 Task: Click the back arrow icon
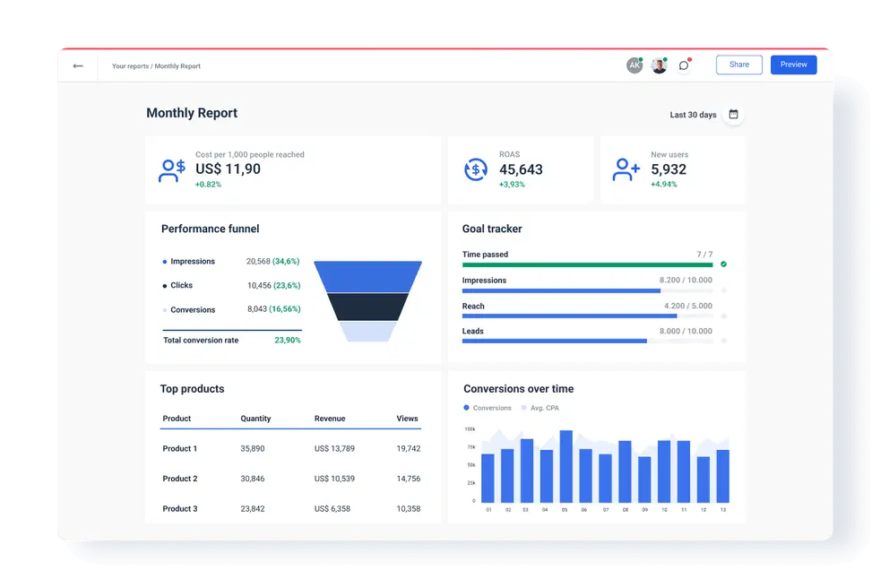[78, 65]
